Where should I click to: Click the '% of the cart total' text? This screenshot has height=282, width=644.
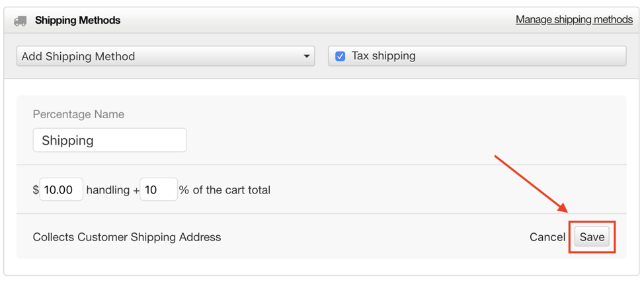point(225,190)
